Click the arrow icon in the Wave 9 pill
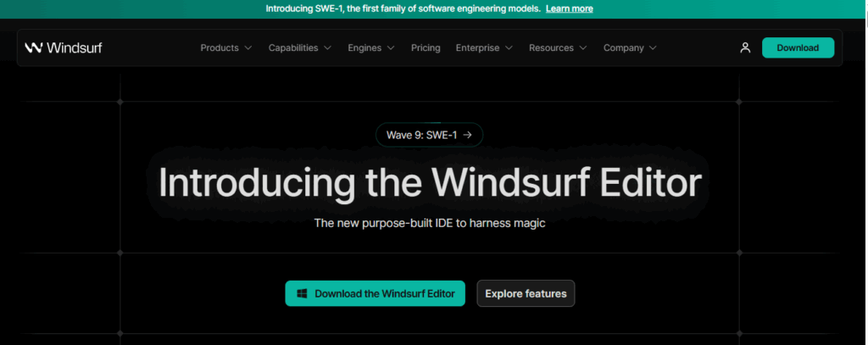868x345 pixels. [467, 135]
